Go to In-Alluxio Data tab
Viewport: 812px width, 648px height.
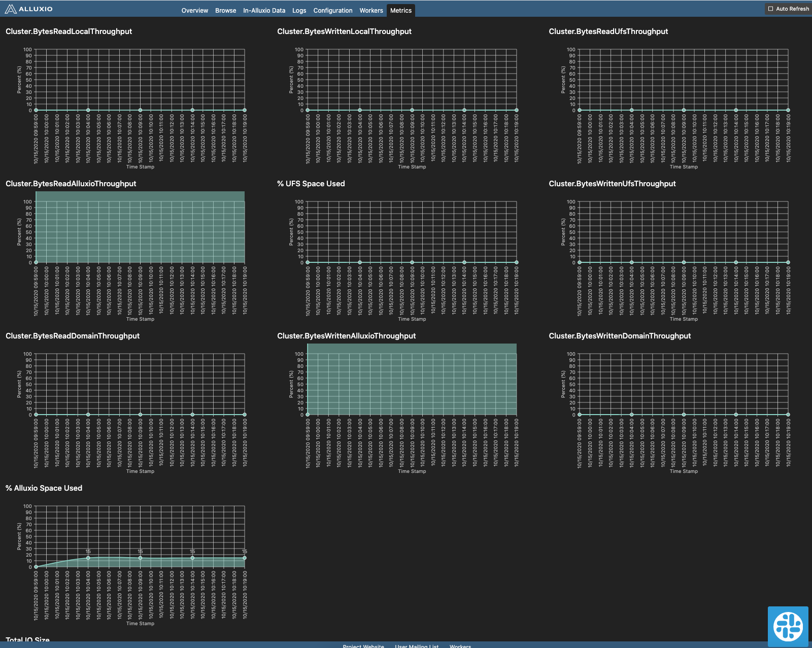pyautogui.click(x=264, y=11)
